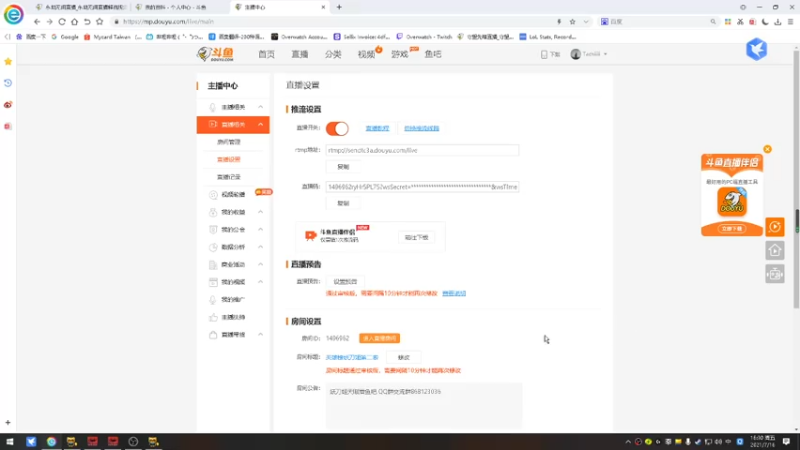Click the restore closed tab undo icon
This screenshot has height=450, width=800.
pyautogui.click(x=87, y=22)
